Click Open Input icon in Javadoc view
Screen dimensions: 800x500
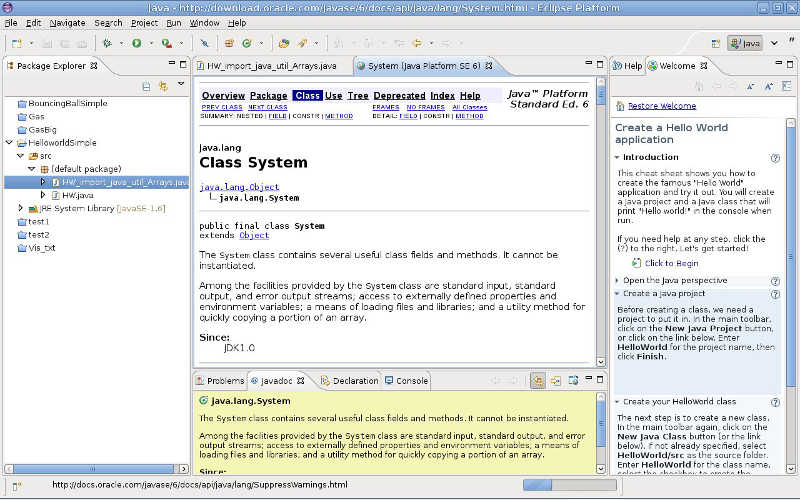(x=556, y=381)
